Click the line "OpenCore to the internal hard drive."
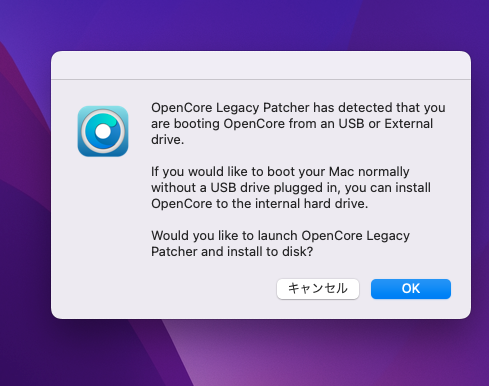Viewport: 489px width, 386px height. (x=259, y=204)
